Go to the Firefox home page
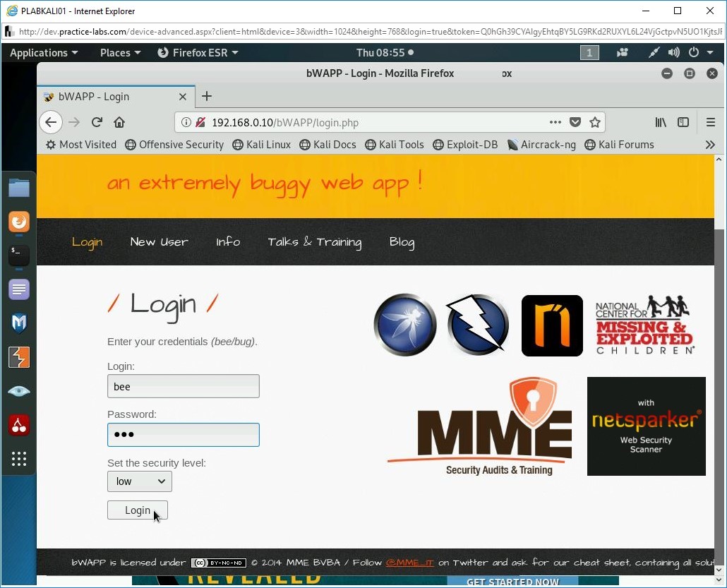Image resolution: width=727 pixels, height=588 pixels. 119,122
